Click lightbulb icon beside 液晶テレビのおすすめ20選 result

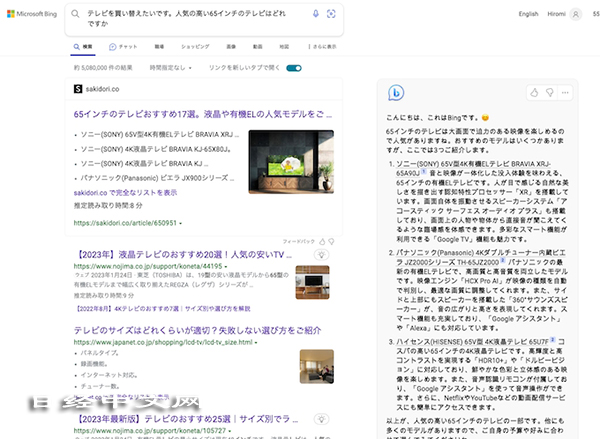point(321,255)
